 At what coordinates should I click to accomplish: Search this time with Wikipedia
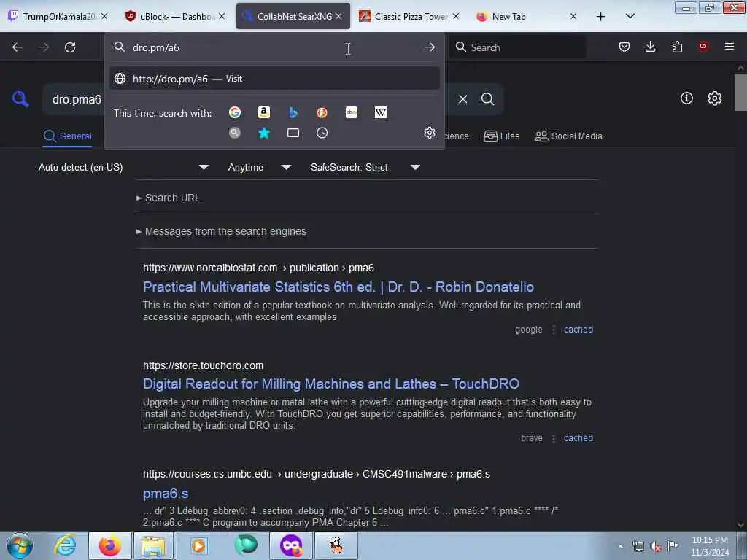(381, 112)
